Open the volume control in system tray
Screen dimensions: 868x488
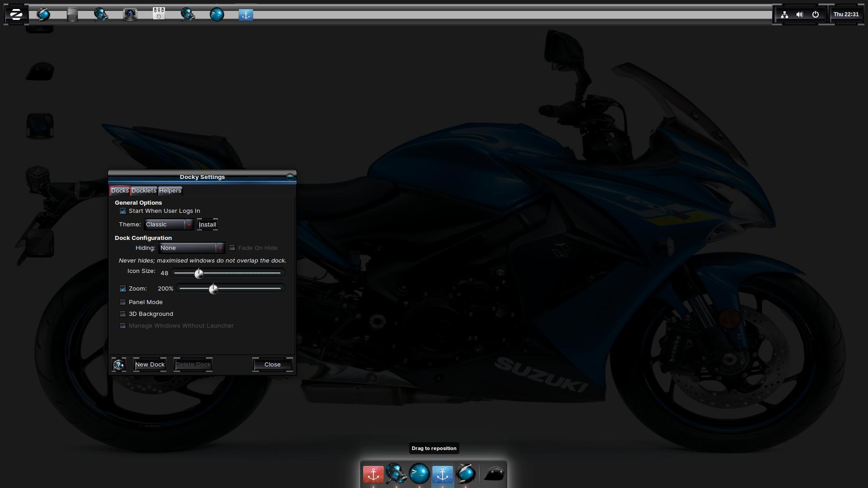(799, 14)
